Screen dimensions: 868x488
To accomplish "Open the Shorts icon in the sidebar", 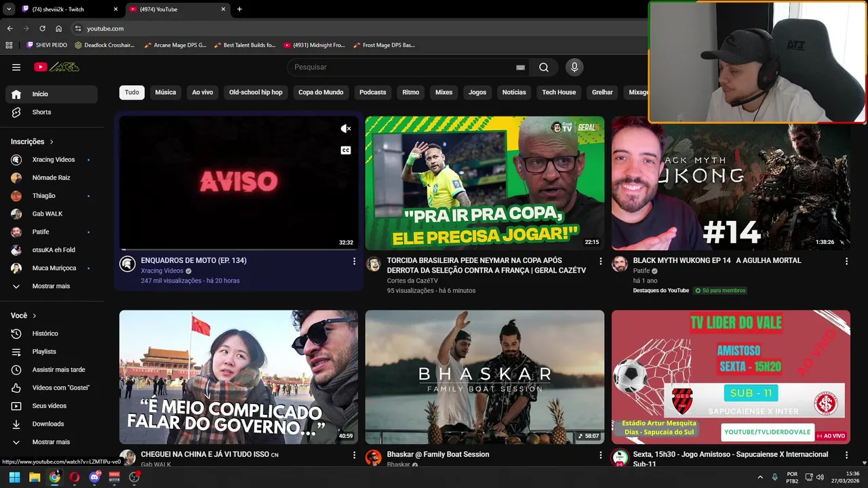I will [x=16, y=112].
